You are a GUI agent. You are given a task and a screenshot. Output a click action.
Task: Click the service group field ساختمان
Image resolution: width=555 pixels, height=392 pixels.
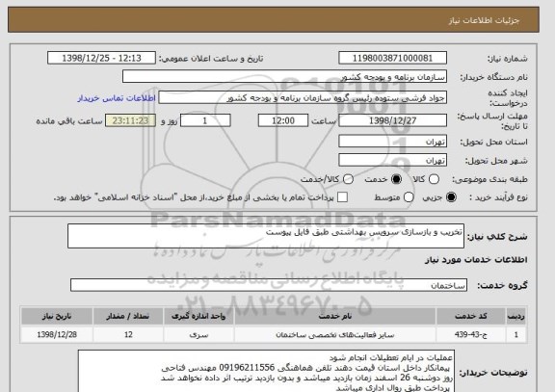point(269,285)
